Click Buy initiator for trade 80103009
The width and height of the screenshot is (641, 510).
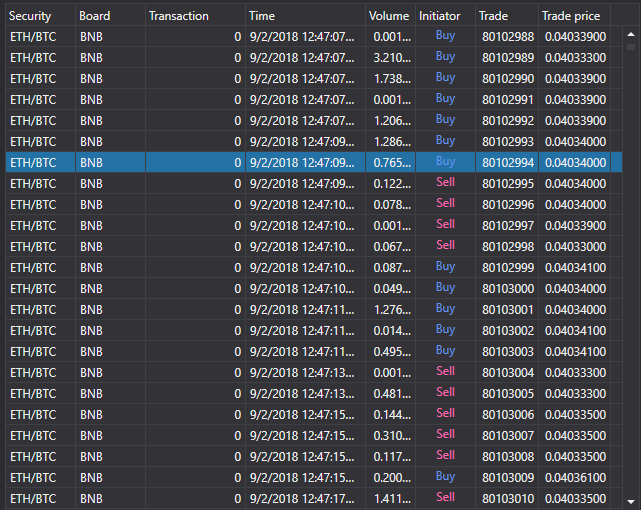coord(445,476)
